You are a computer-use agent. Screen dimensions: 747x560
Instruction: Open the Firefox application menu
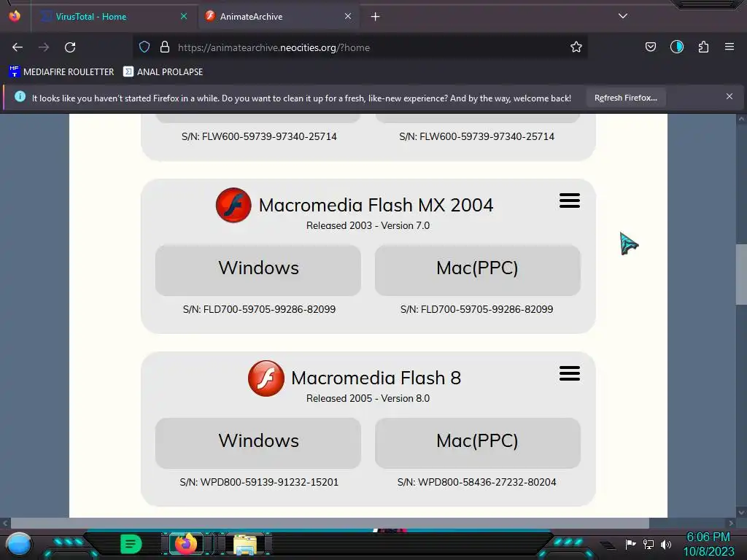tap(729, 47)
